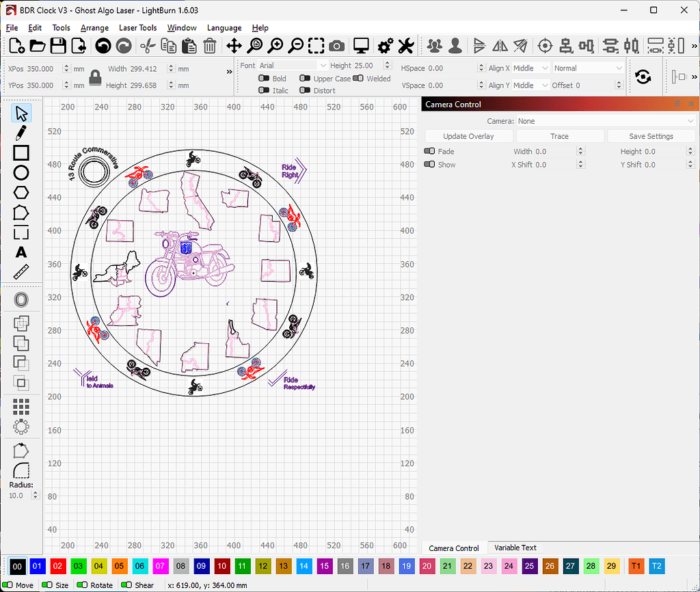Open the Font dropdown showing Arial

(293, 66)
